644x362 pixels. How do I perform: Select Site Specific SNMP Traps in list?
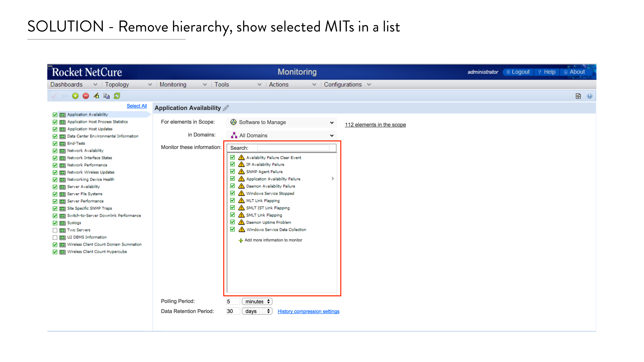tap(90, 208)
